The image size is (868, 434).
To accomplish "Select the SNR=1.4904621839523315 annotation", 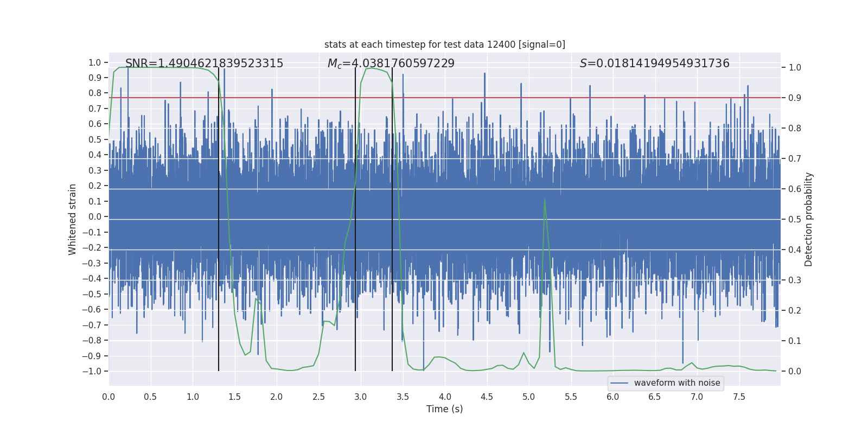I will point(204,63).
